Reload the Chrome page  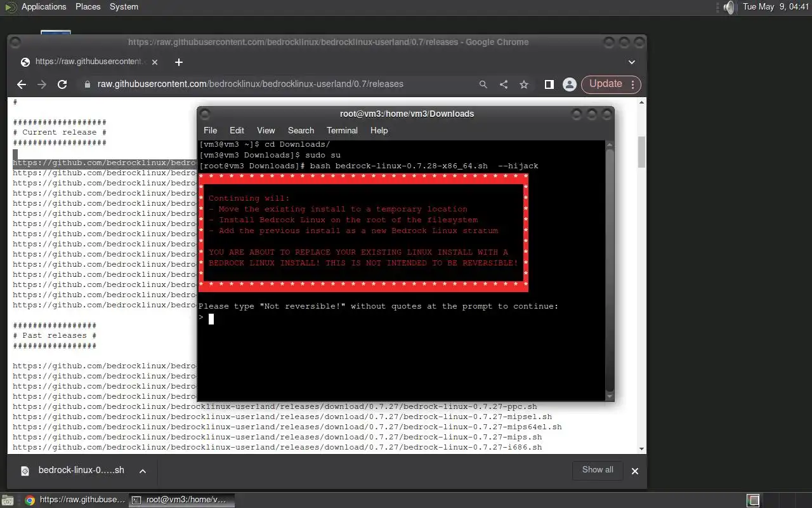click(62, 84)
